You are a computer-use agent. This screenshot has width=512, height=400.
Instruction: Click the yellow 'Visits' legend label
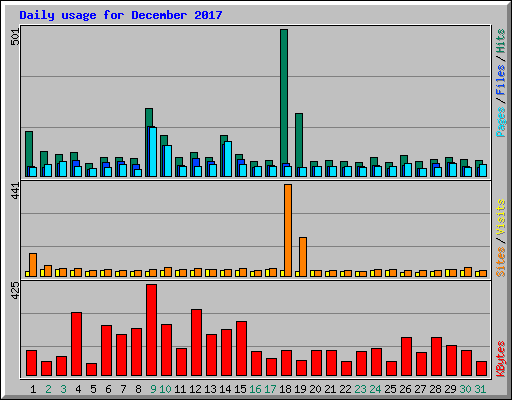[501, 217]
